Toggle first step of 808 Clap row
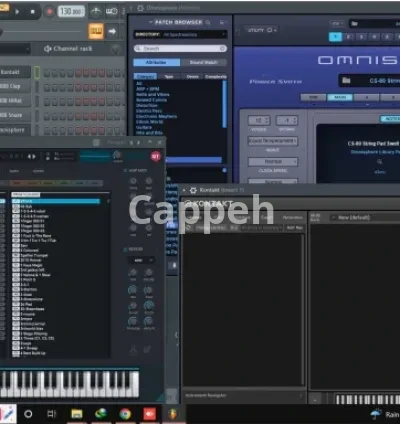The height and width of the screenshot is (424, 400). point(47,87)
